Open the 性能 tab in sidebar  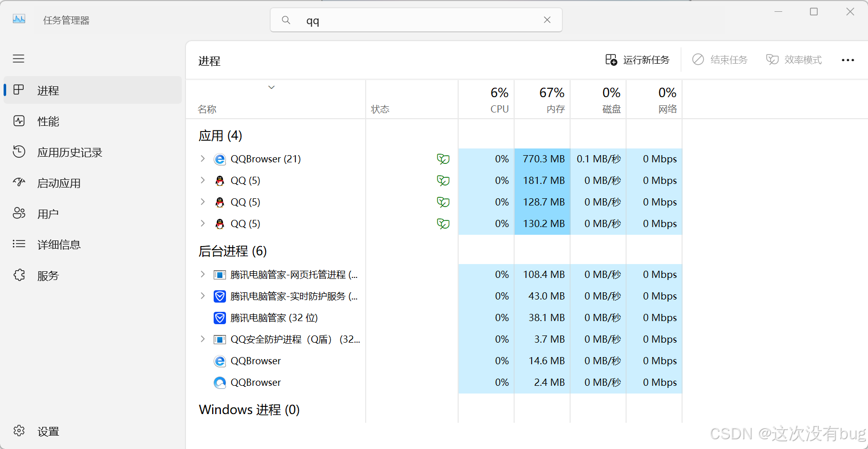93,121
